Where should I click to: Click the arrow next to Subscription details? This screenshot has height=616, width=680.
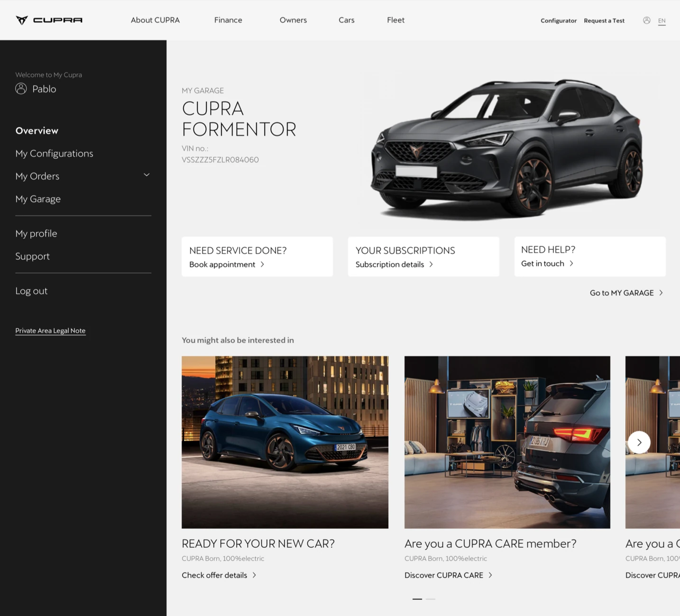coord(431,264)
